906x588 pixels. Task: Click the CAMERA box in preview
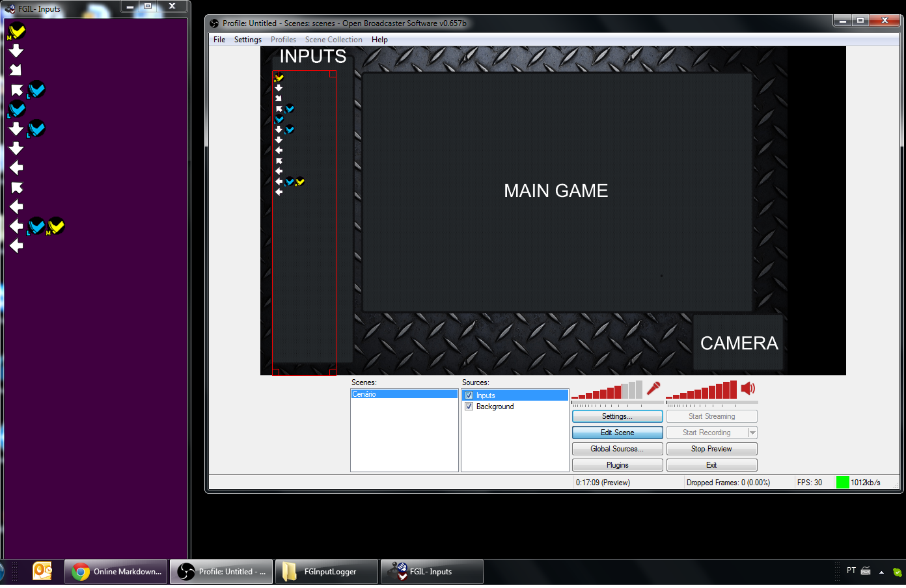click(738, 343)
